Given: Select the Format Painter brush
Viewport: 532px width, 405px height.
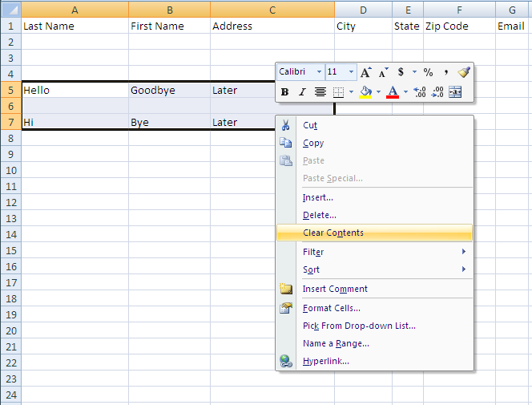Looking at the screenshot, I should click(464, 72).
